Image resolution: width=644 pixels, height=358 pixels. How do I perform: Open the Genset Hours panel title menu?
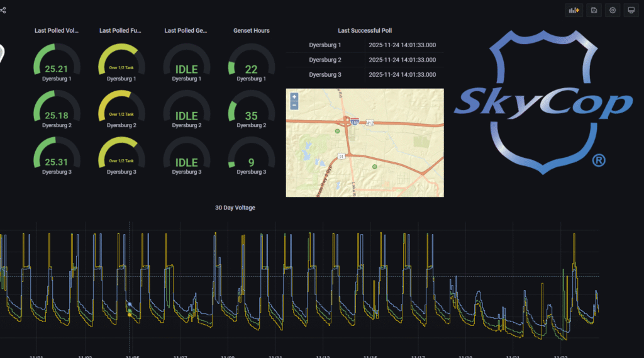coord(251,30)
